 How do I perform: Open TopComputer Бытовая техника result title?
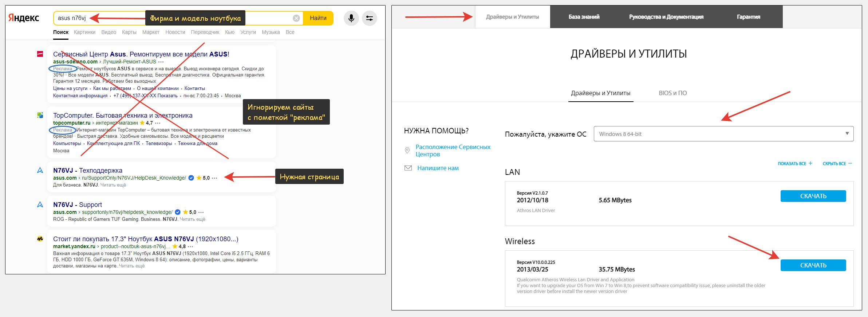coord(123,116)
